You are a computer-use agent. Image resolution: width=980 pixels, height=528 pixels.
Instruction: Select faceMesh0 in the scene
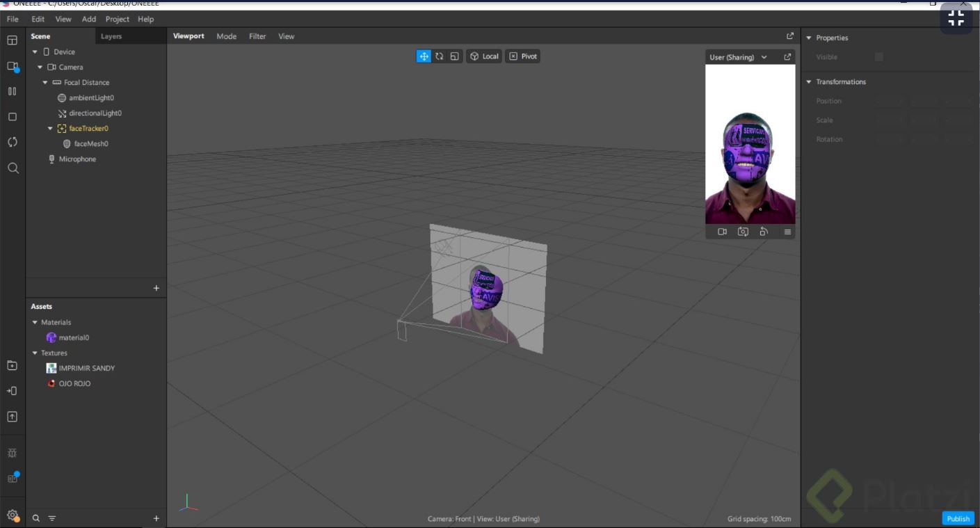(x=86, y=144)
